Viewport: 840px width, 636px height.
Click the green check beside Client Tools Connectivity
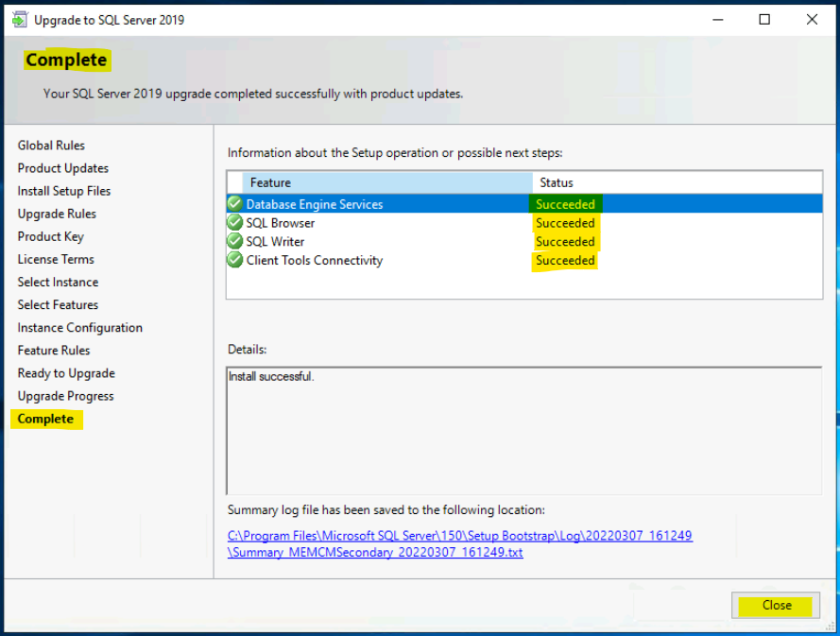tap(234, 260)
